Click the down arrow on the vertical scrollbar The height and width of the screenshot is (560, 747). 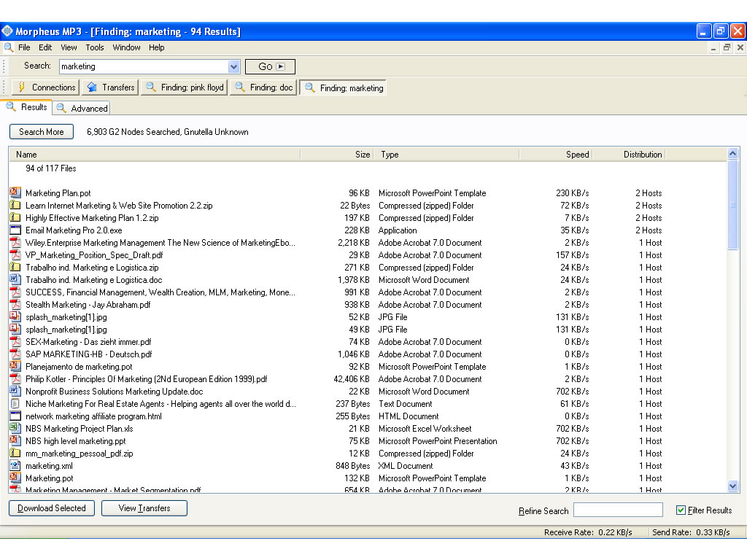coord(732,486)
